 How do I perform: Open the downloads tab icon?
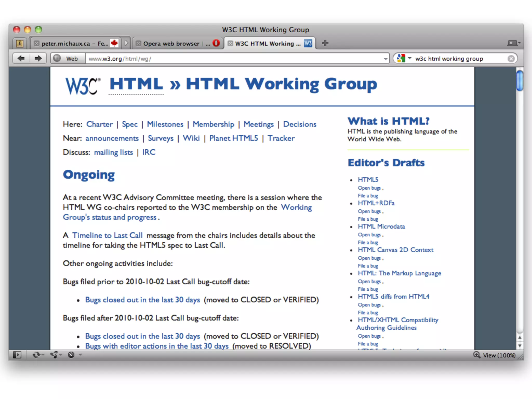(x=20, y=43)
